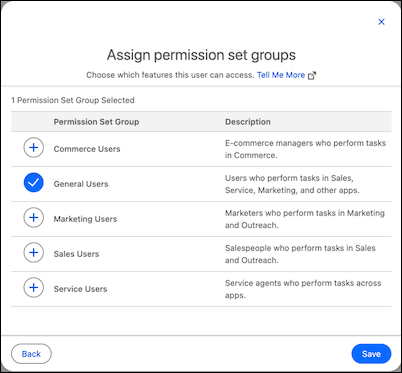Viewport: 402px width, 373px height.
Task: Click the external link icon beside Tell Me More
Action: (312, 76)
